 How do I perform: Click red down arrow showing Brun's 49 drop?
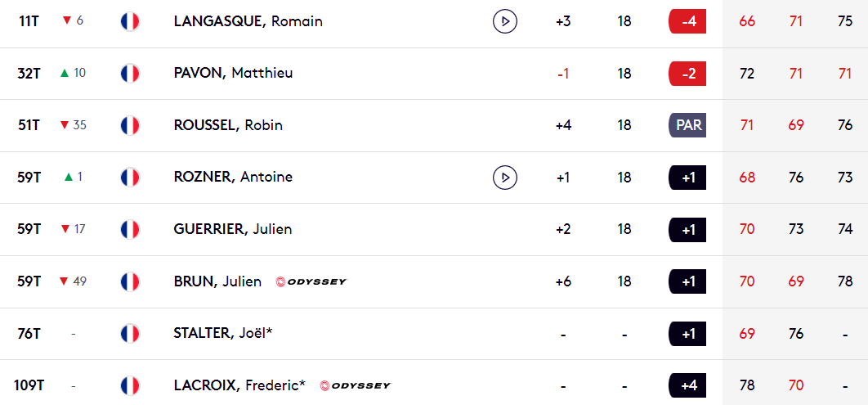[x=65, y=281]
